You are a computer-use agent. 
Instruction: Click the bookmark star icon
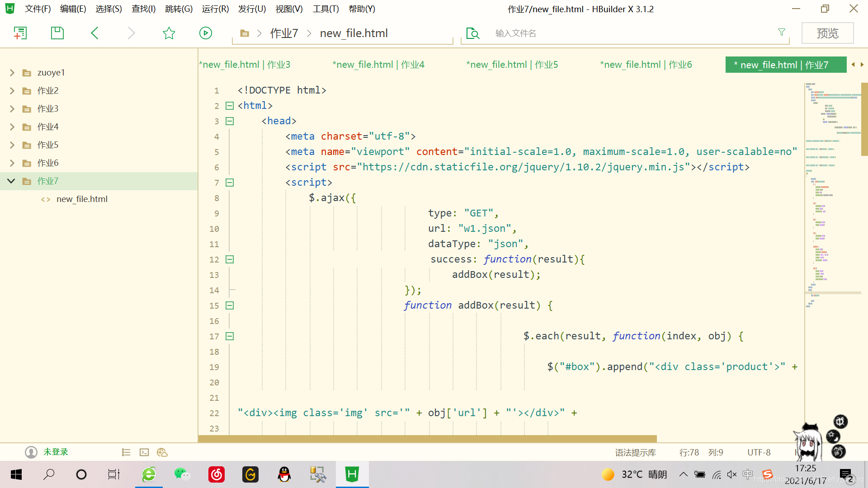[x=169, y=33]
